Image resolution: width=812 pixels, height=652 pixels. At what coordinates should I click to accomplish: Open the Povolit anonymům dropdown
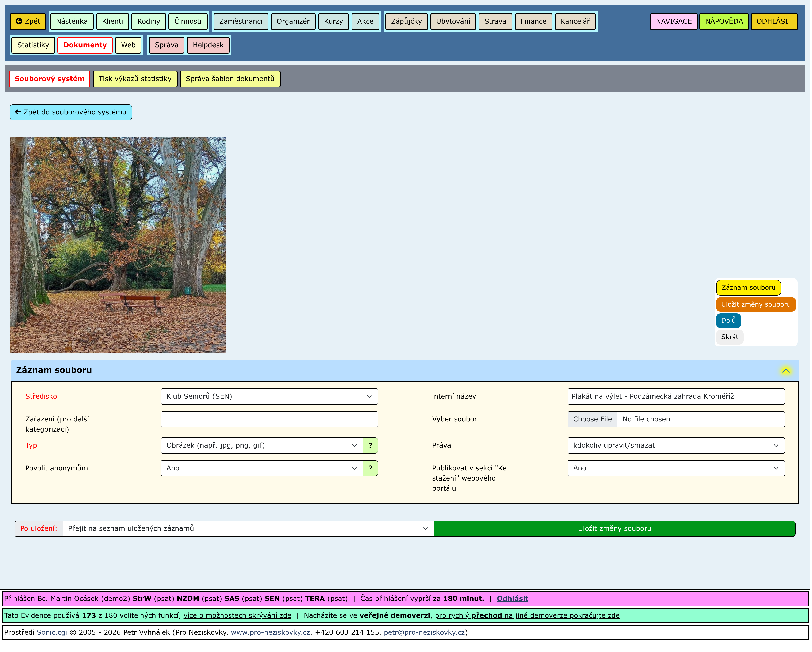pyautogui.click(x=262, y=469)
